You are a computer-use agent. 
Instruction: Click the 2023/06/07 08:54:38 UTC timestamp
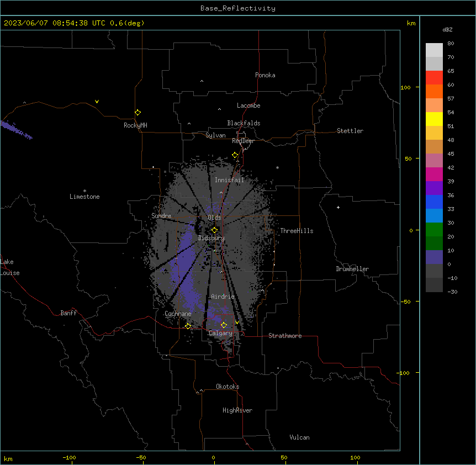click(x=55, y=23)
